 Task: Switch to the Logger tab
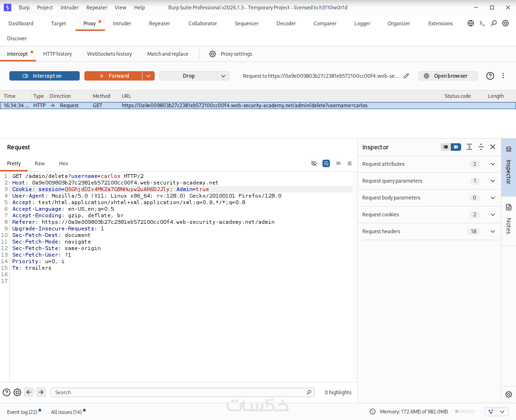pos(362,23)
